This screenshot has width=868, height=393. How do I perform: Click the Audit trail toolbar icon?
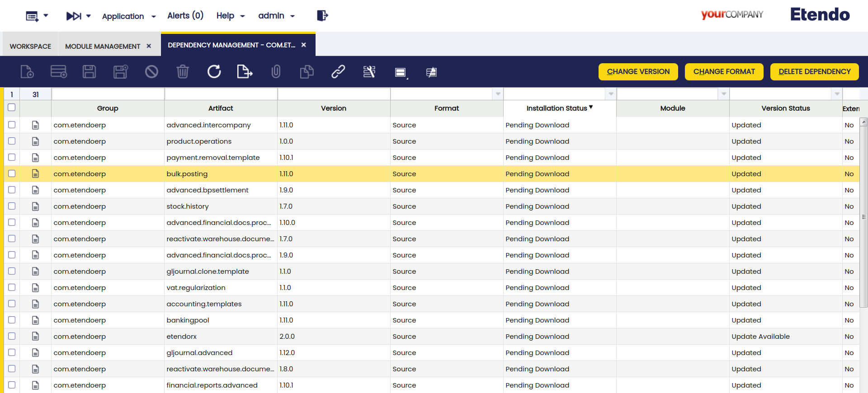tap(369, 71)
